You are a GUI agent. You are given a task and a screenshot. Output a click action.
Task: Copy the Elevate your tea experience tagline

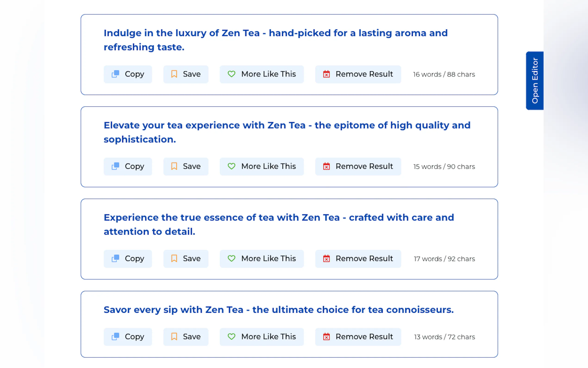point(128,166)
